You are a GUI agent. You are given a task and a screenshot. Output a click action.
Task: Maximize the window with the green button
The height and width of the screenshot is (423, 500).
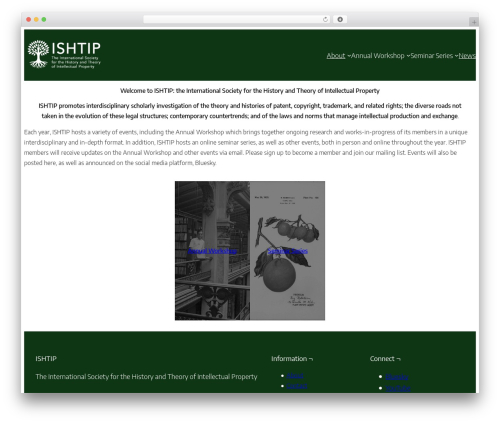[44, 19]
